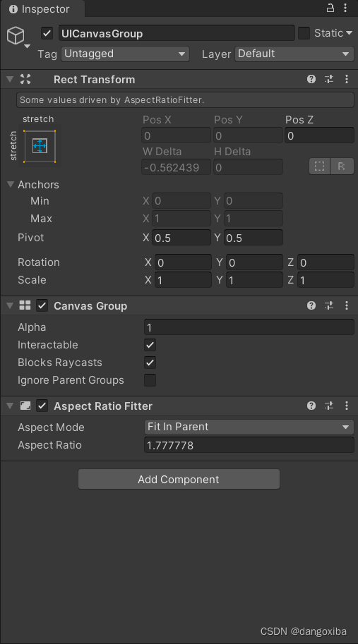Click the Inspector lock icon
The image size is (358, 644).
(330, 8)
